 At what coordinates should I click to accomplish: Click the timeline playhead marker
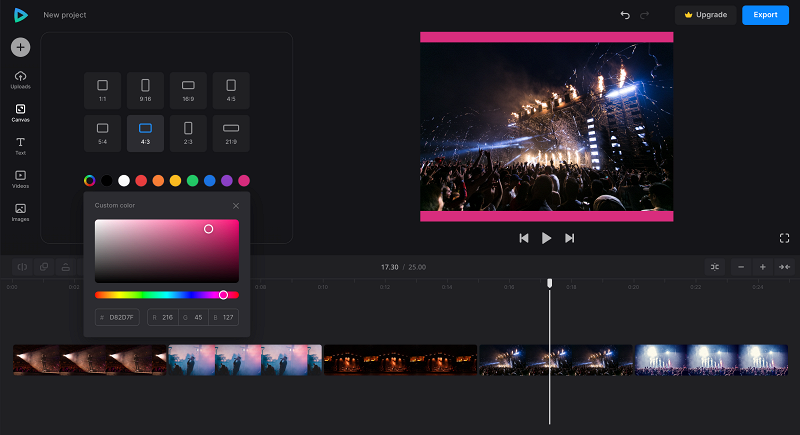549,283
